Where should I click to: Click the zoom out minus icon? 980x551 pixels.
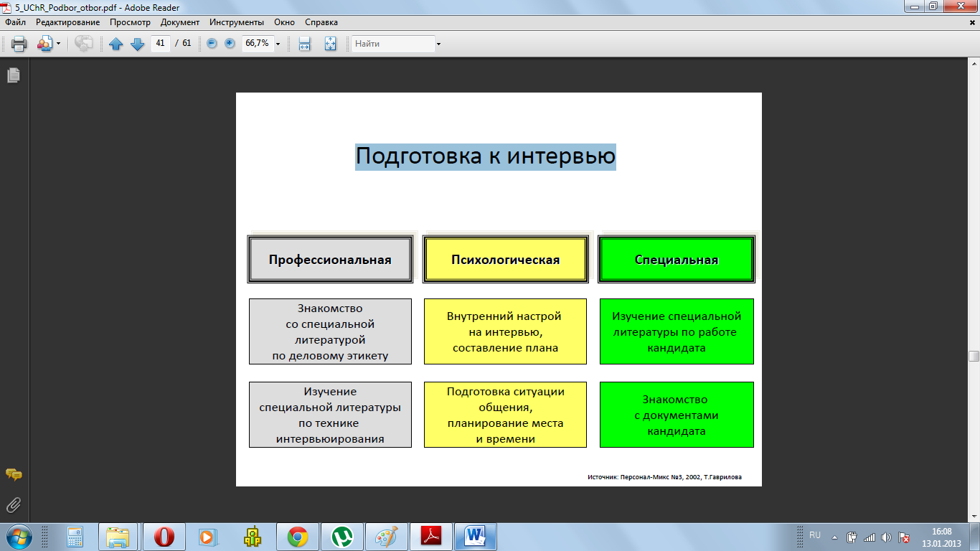[x=212, y=43]
